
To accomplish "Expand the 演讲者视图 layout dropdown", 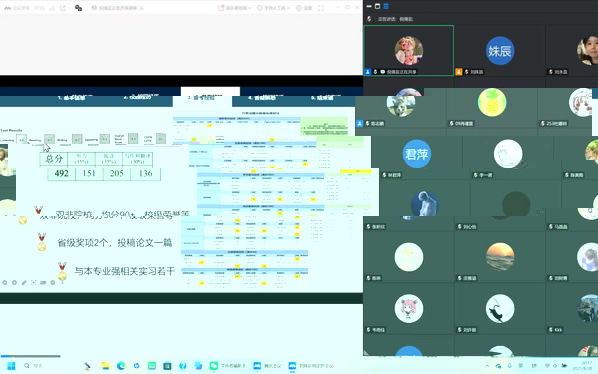I will (x=235, y=8).
